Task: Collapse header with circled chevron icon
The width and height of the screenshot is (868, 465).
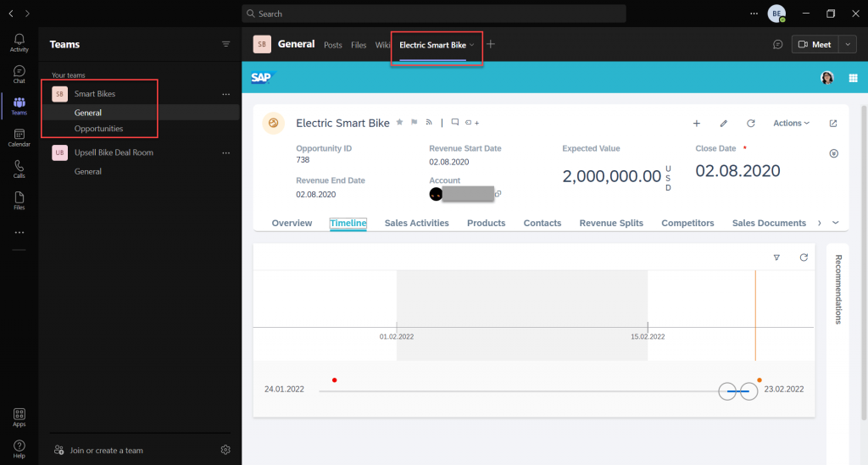Action: (x=834, y=153)
